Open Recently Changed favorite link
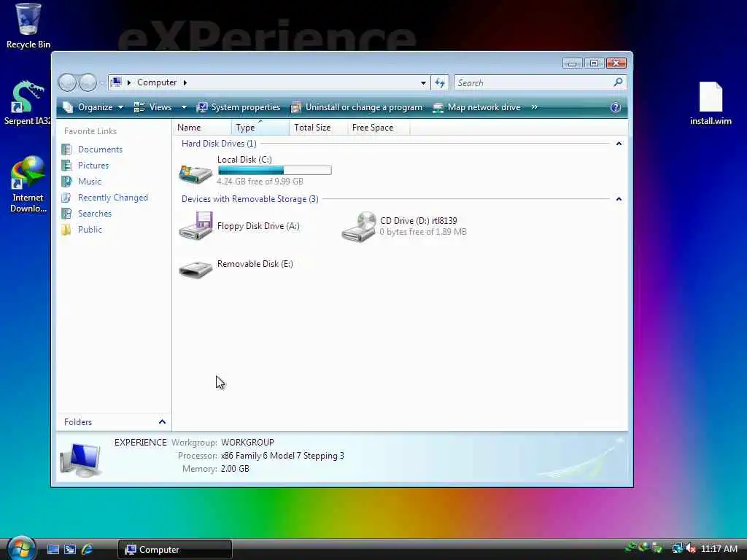The width and height of the screenshot is (747, 560). pyautogui.click(x=113, y=198)
